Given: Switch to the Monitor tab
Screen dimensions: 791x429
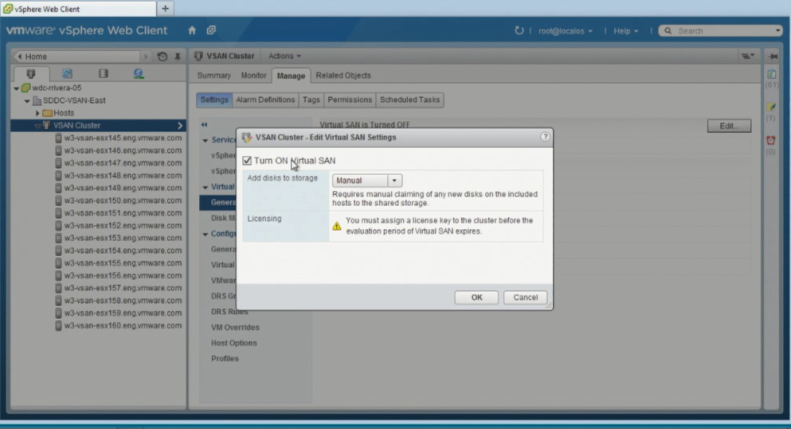Looking at the screenshot, I should point(253,75).
